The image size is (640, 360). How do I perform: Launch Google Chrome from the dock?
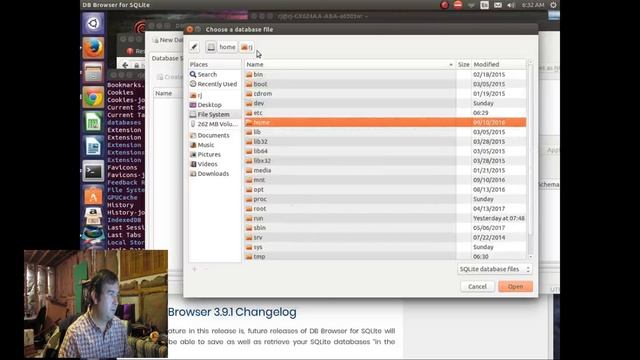pos(93,98)
